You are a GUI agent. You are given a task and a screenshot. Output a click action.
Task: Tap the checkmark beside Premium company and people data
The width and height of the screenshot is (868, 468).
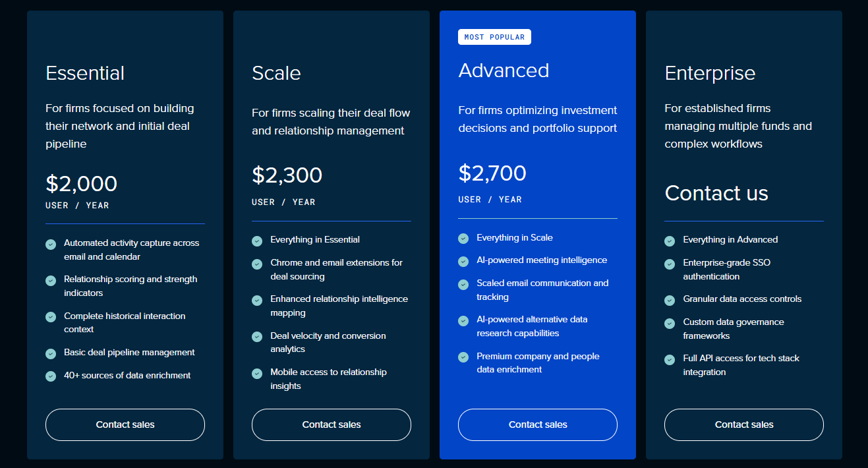(x=463, y=357)
